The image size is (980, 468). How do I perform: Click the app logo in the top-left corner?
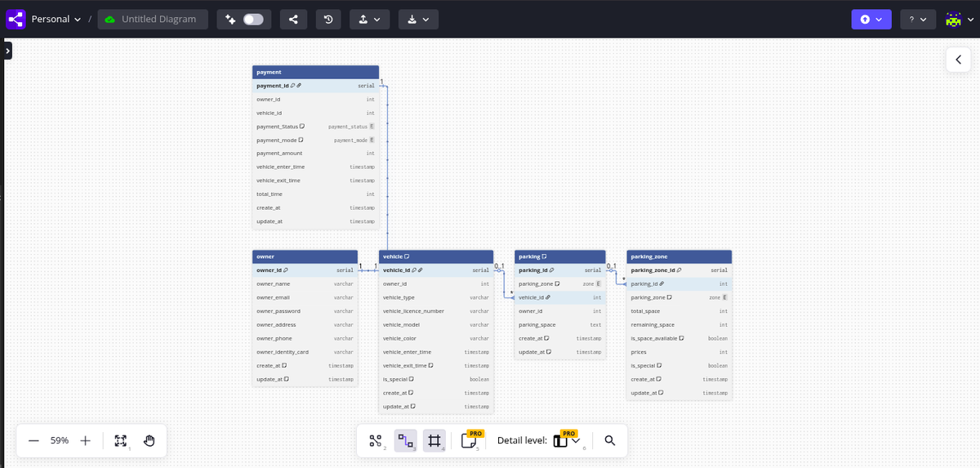[x=16, y=19]
